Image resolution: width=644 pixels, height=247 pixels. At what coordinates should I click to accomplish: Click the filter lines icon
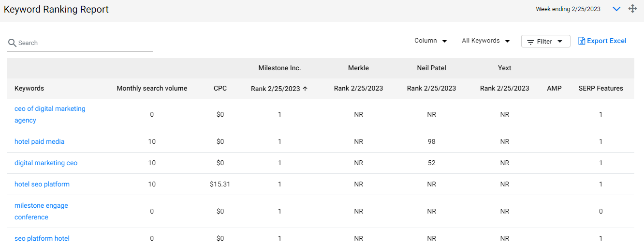pyautogui.click(x=530, y=42)
